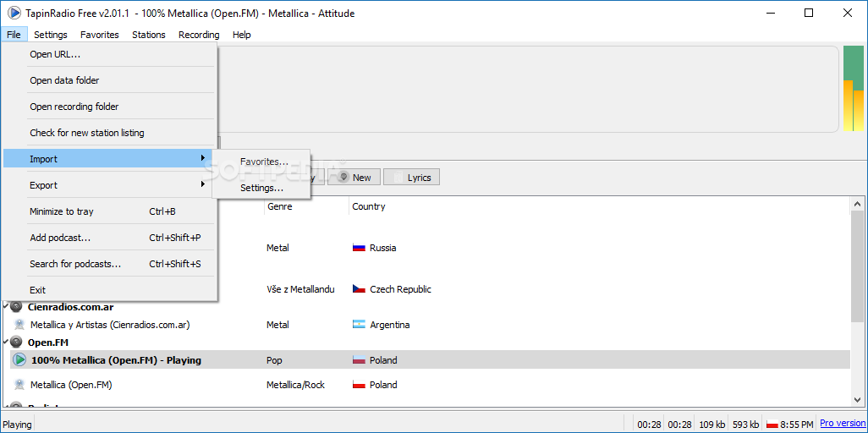Click the 8:55 PM clock in status bar

797,425
